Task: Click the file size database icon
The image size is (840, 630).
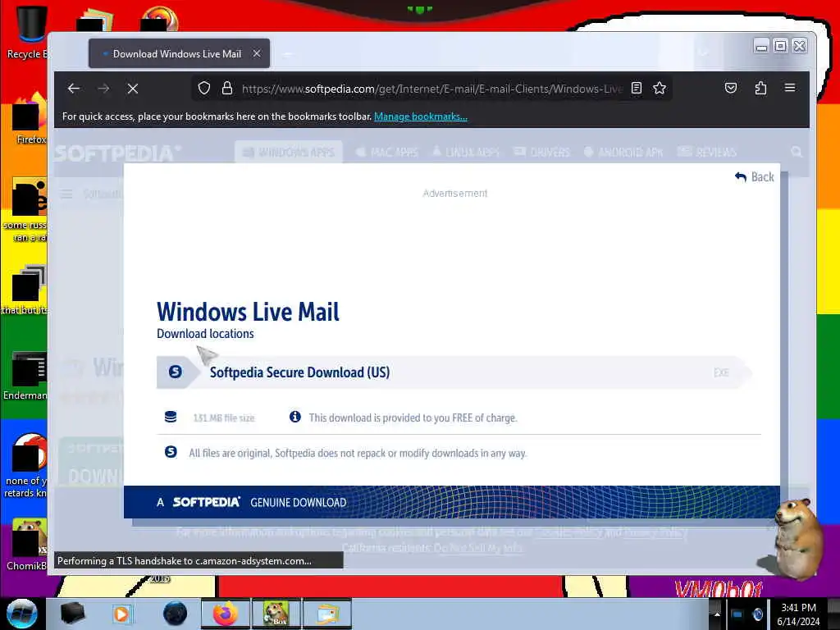Action: [x=171, y=417]
